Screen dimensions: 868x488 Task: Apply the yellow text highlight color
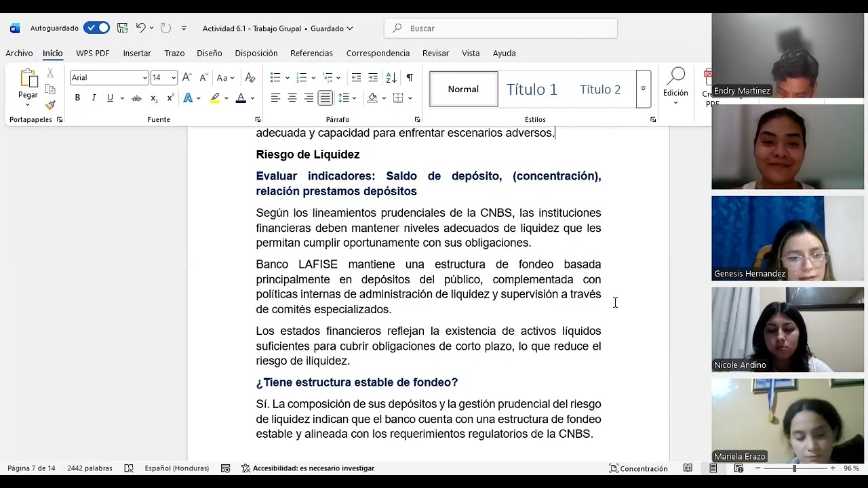coord(215,98)
